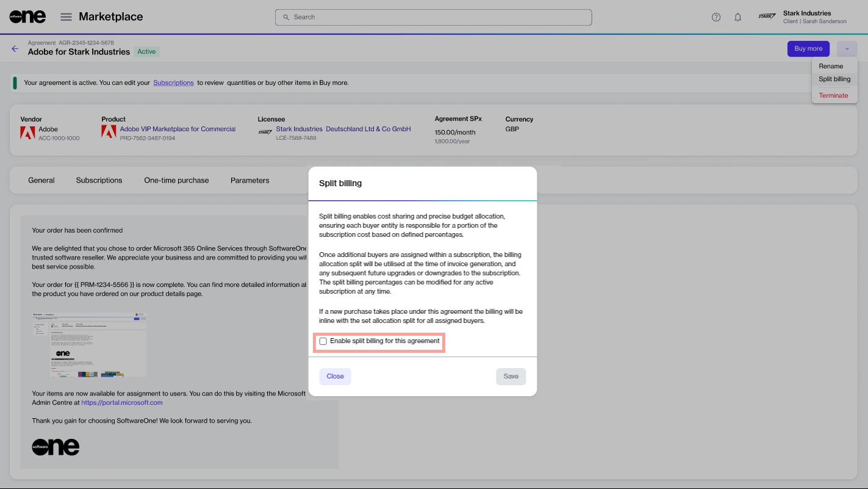
Task: Open the hamburger navigation menu
Action: (x=66, y=17)
